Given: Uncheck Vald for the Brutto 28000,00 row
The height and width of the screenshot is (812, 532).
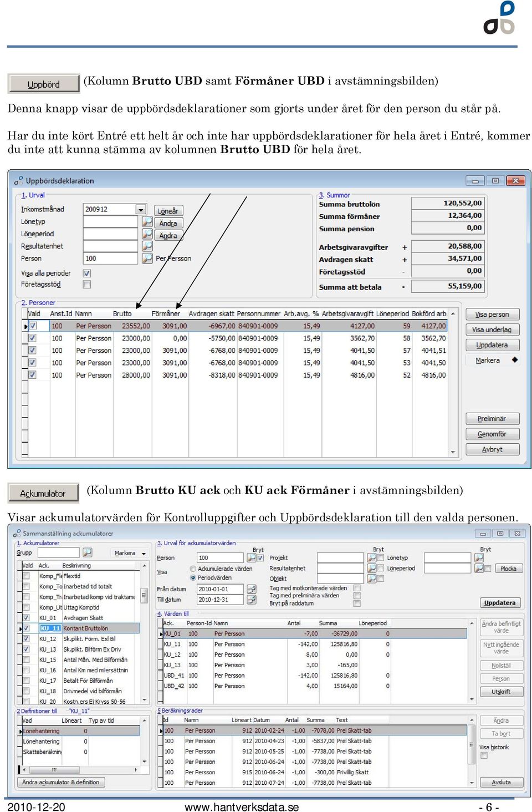Looking at the screenshot, I should click(33, 375).
